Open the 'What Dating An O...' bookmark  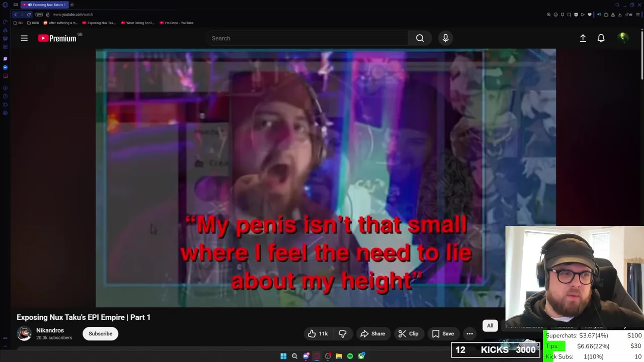pyautogui.click(x=138, y=23)
